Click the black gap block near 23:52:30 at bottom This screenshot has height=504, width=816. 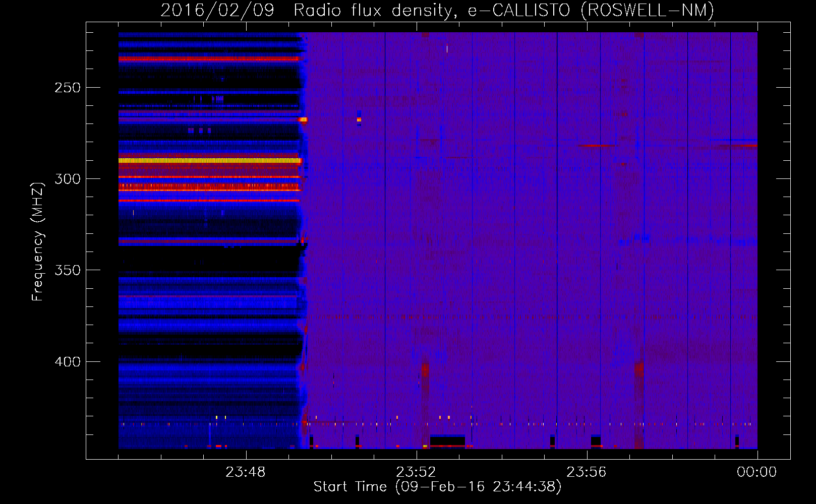447,440
